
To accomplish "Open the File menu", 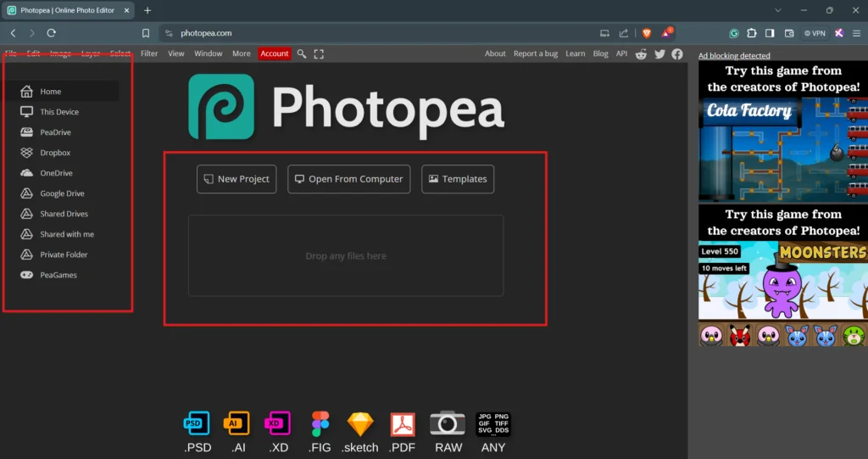I will [x=10, y=53].
